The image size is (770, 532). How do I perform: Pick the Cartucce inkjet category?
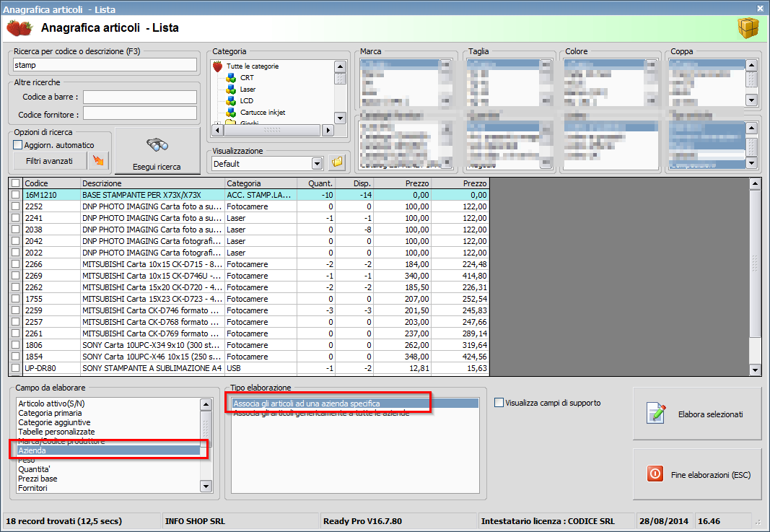coord(263,113)
